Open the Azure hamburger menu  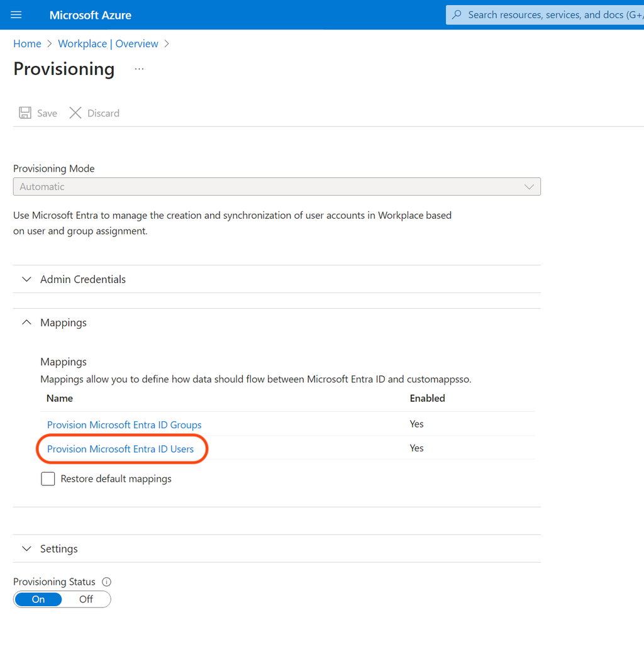pos(16,15)
